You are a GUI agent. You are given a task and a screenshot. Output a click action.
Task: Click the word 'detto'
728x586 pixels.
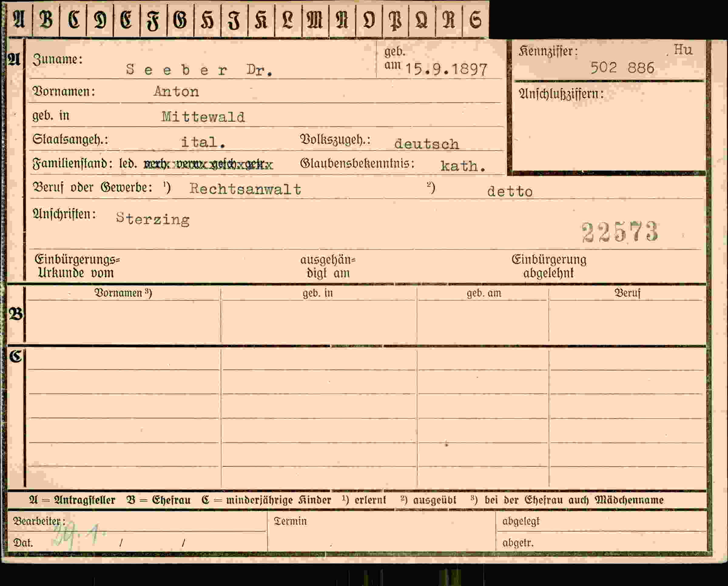(x=510, y=192)
